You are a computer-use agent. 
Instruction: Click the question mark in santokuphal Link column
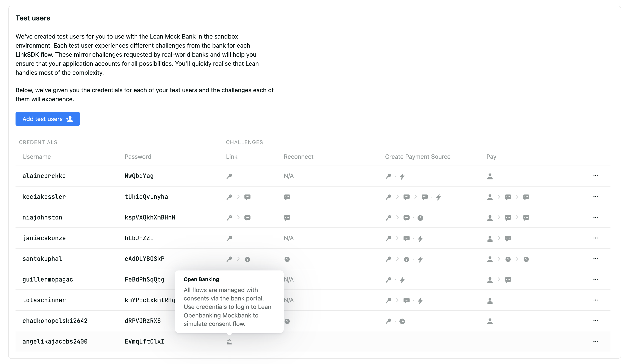tap(247, 259)
